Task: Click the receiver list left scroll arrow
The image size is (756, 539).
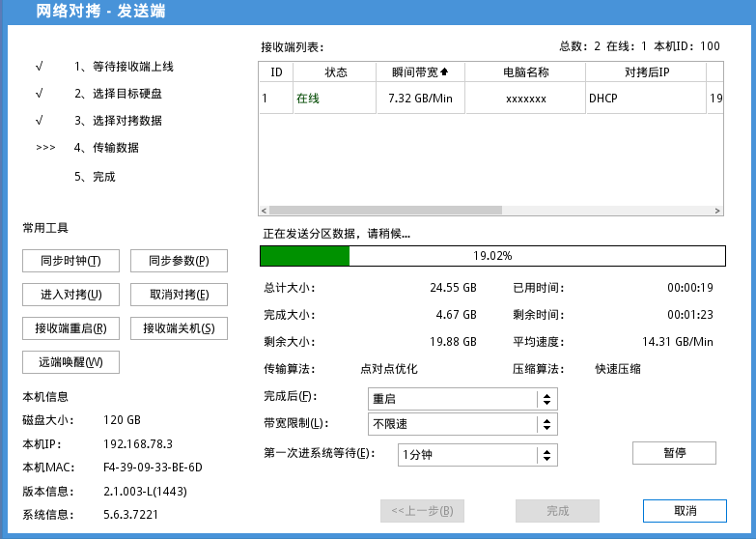Action: pyautogui.click(x=264, y=211)
